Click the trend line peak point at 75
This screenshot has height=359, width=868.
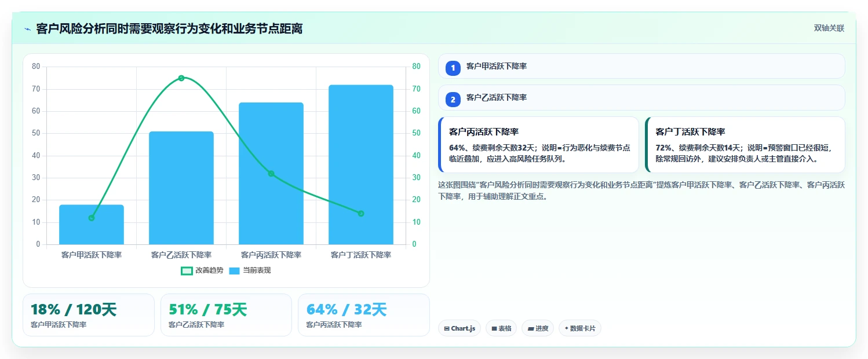coord(181,78)
